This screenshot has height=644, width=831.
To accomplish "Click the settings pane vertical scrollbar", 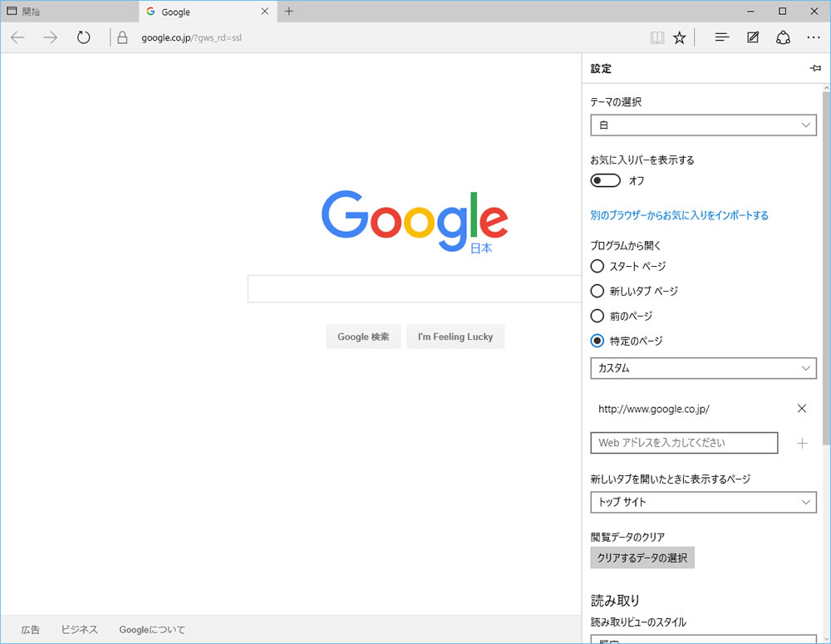I will (x=827, y=268).
